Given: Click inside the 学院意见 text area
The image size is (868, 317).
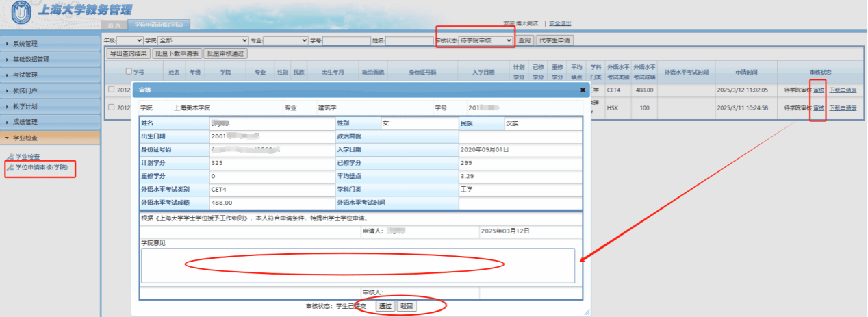Looking at the screenshot, I should tap(357, 265).
